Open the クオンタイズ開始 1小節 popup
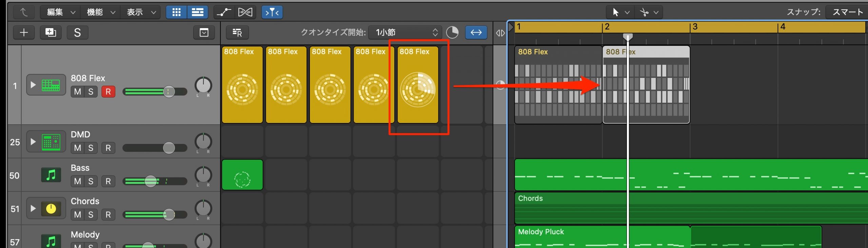Screen dimensions: 868x248 point(405,33)
